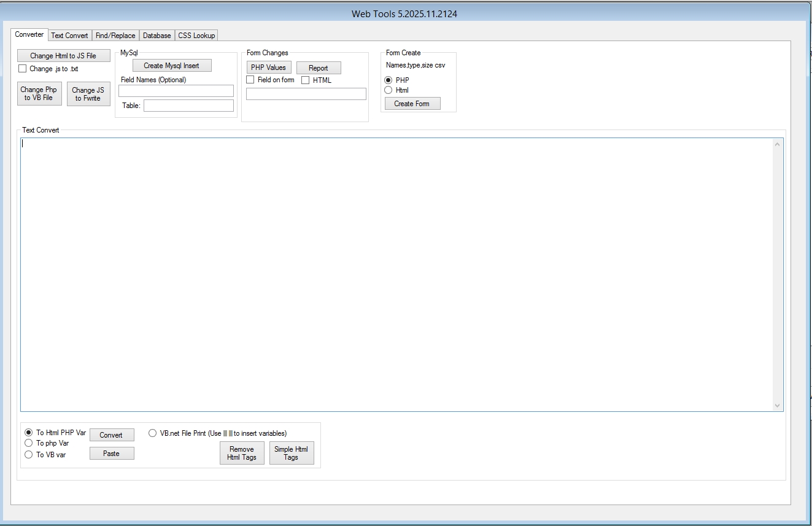Focus the MySql Table text field
The width and height of the screenshot is (812, 526).
(x=188, y=106)
